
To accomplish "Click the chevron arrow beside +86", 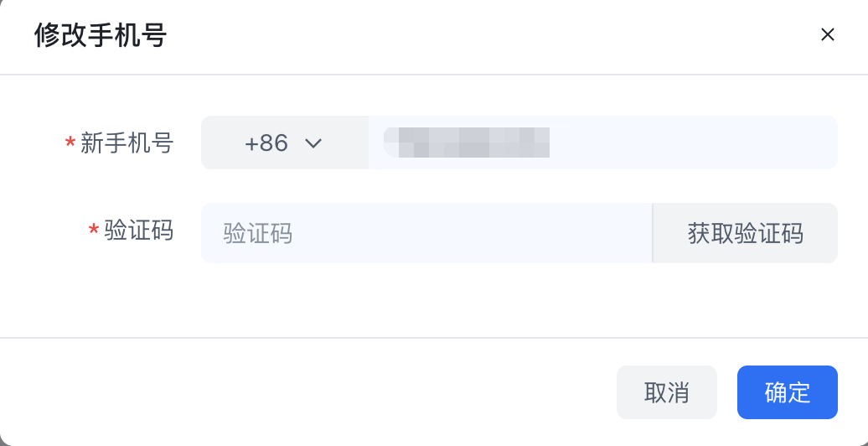I will pos(313,143).
